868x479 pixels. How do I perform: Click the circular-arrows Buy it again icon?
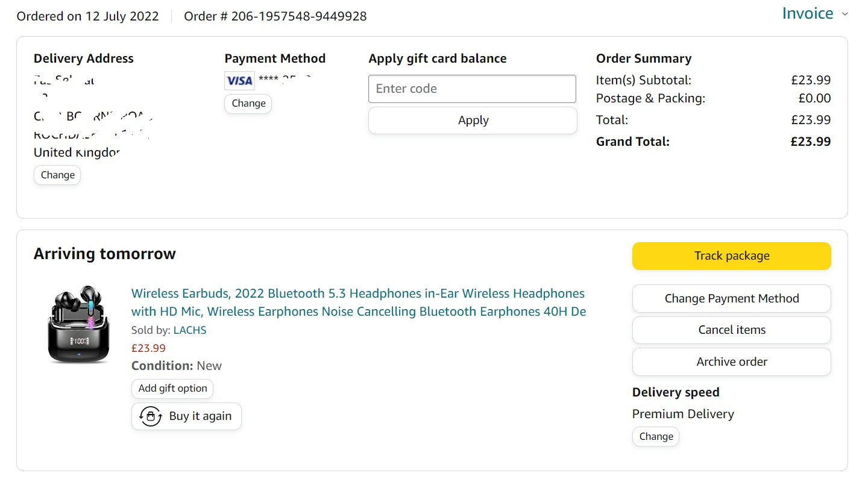point(151,416)
